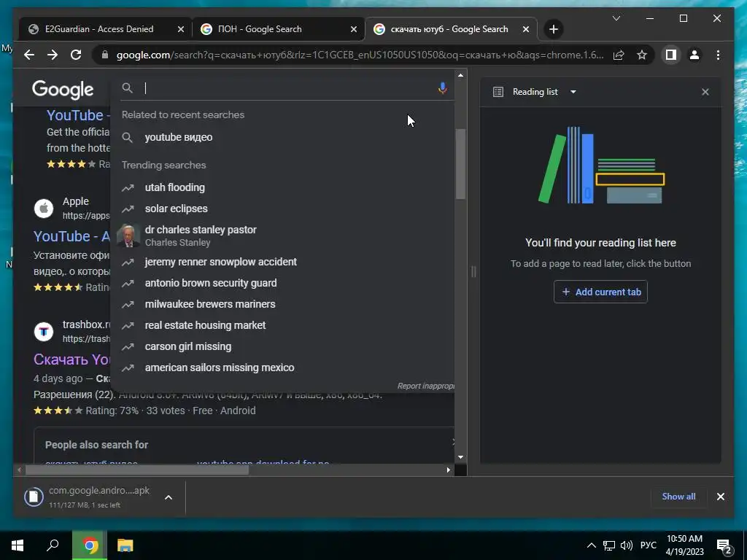Screen dimensions: 747x560
Task: Click the Add current tab button
Action: pos(600,292)
